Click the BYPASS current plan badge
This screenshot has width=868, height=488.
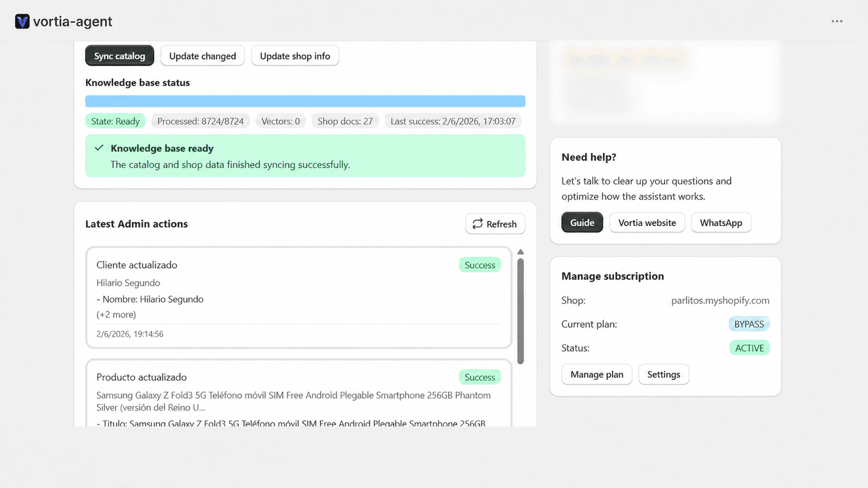click(x=749, y=324)
